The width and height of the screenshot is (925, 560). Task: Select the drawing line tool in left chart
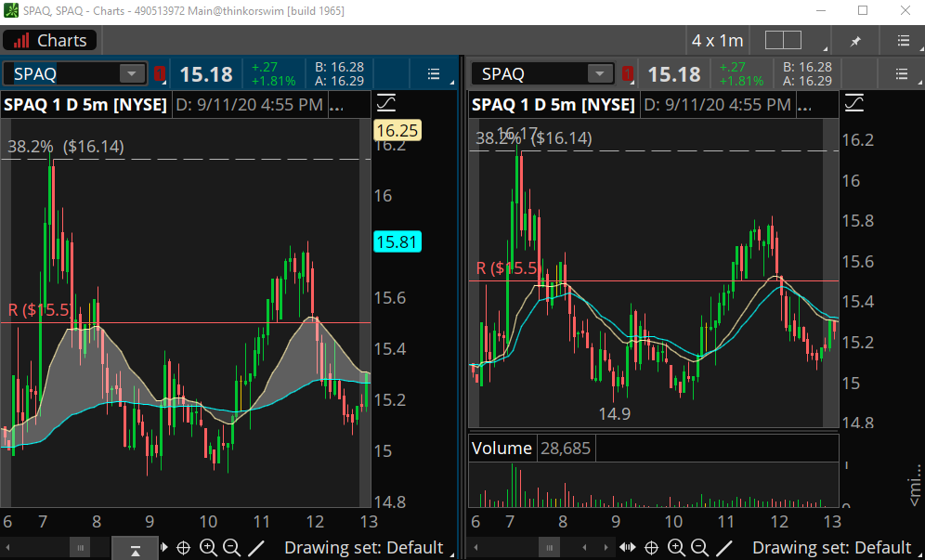click(256, 548)
